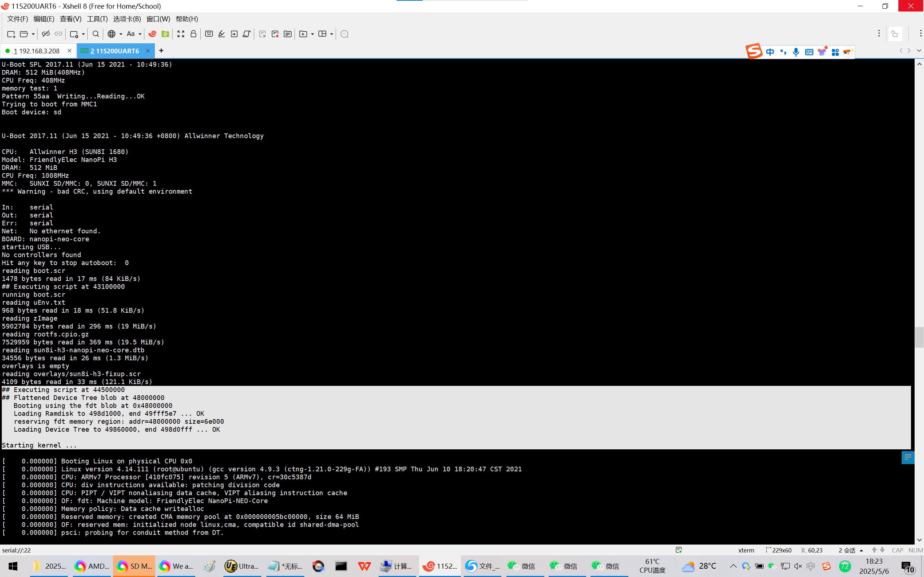Expand the 2 会话 sessions list arrow
Viewport: 924px width, 577px height.
(862, 550)
